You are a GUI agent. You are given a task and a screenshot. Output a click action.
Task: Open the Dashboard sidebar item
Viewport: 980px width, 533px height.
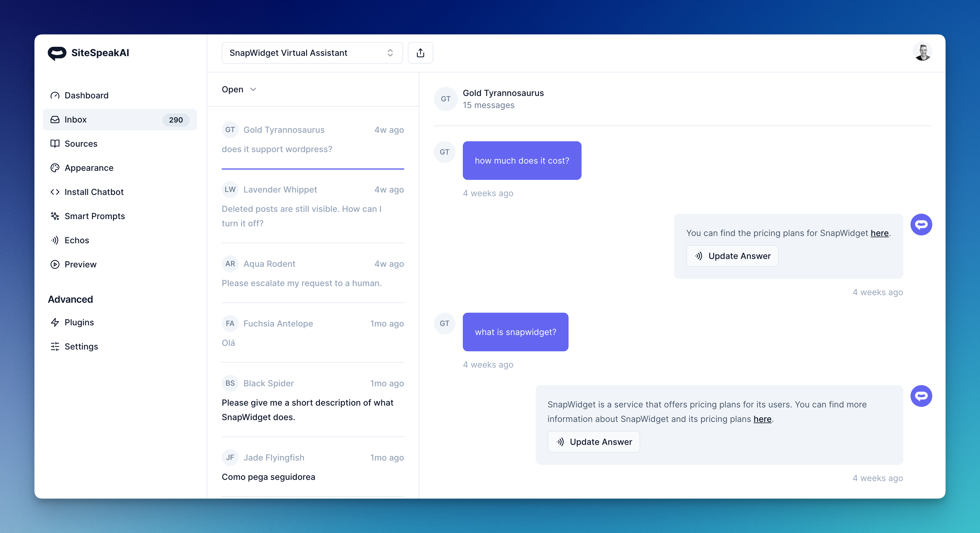86,95
